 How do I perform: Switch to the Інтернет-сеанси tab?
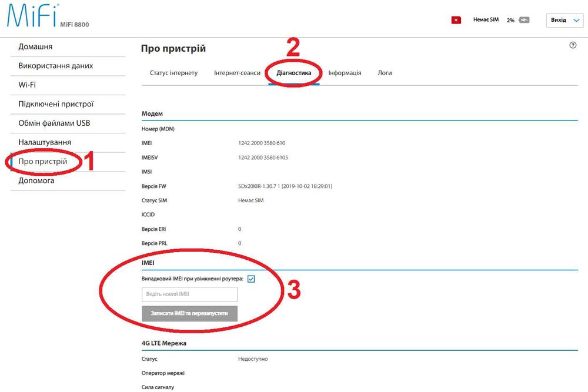pyautogui.click(x=237, y=73)
